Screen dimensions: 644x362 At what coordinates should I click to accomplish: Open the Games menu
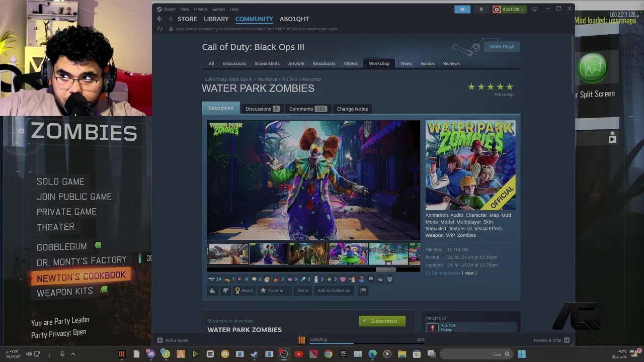pos(218,9)
